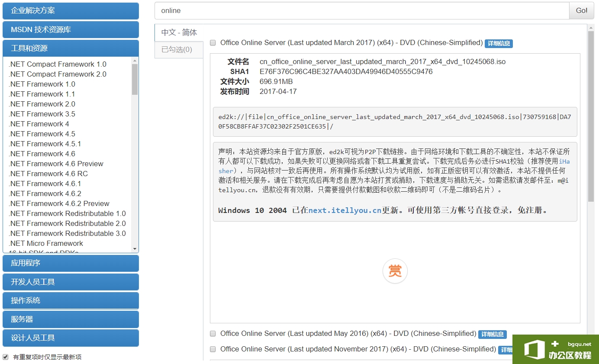Check Office Online Server March 2017 checkbox
Screen dimensions: 599x364
(x=213, y=43)
